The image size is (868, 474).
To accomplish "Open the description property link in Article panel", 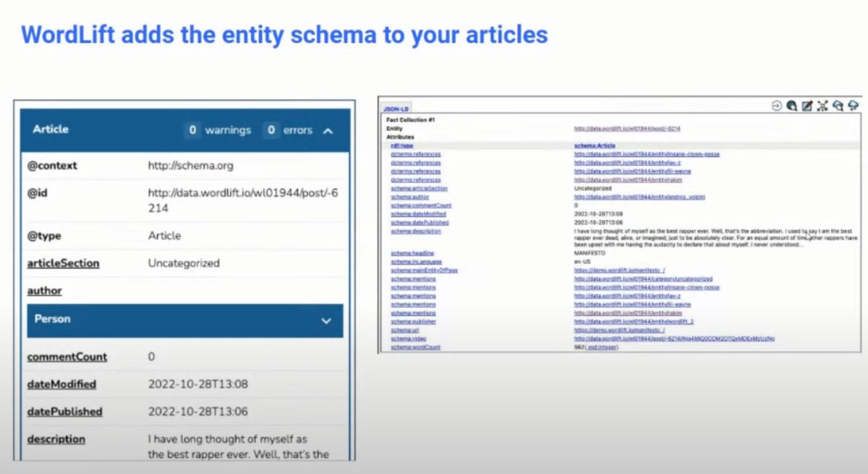I will coord(56,439).
